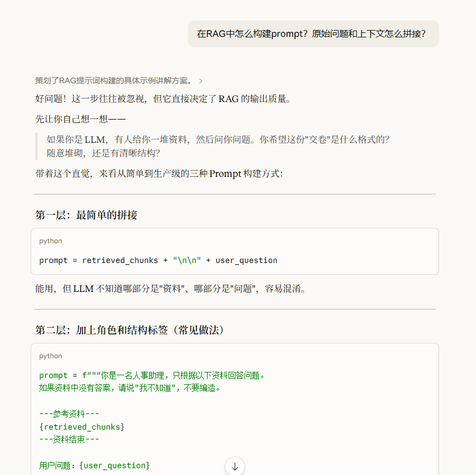The image size is (476, 475).
Task: Open the 策划了RAG提示词构建 thinking summary
Action: click(113, 81)
